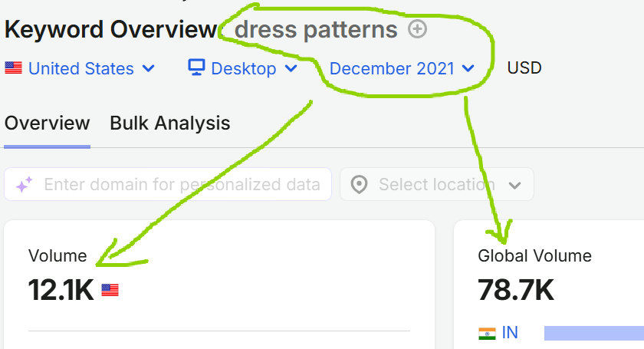Open the Select location dropdown
644x349 pixels.
click(436, 184)
